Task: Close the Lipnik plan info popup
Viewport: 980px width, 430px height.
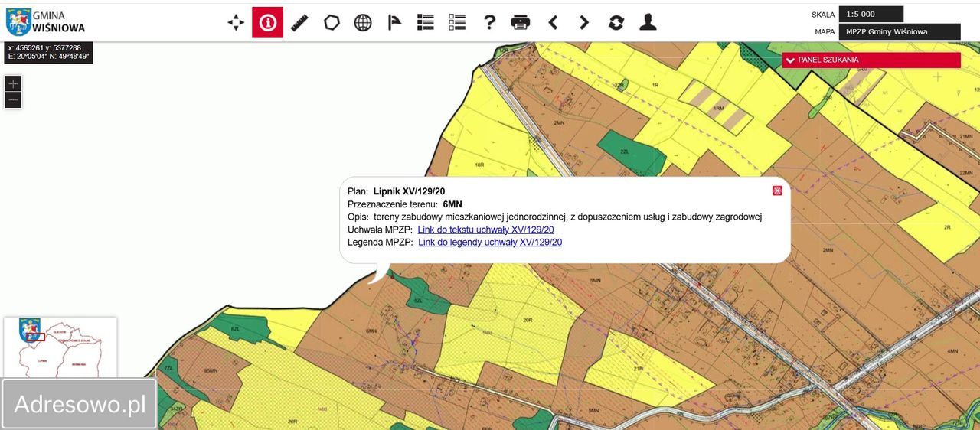Action: pos(777,191)
